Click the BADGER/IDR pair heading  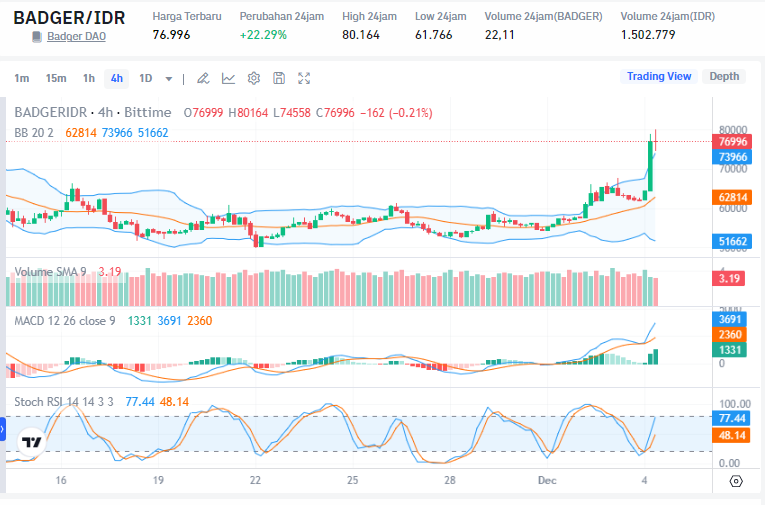click(69, 18)
